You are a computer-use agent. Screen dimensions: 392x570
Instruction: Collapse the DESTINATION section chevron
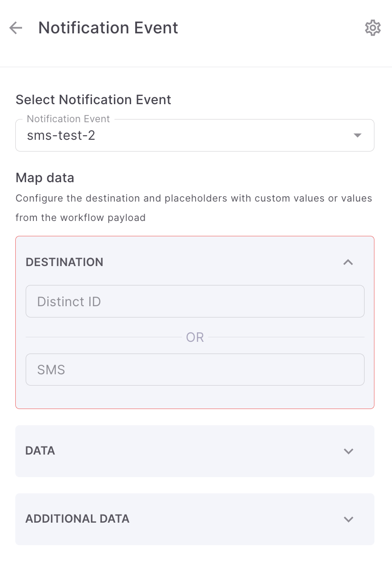click(x=348, y=262)
